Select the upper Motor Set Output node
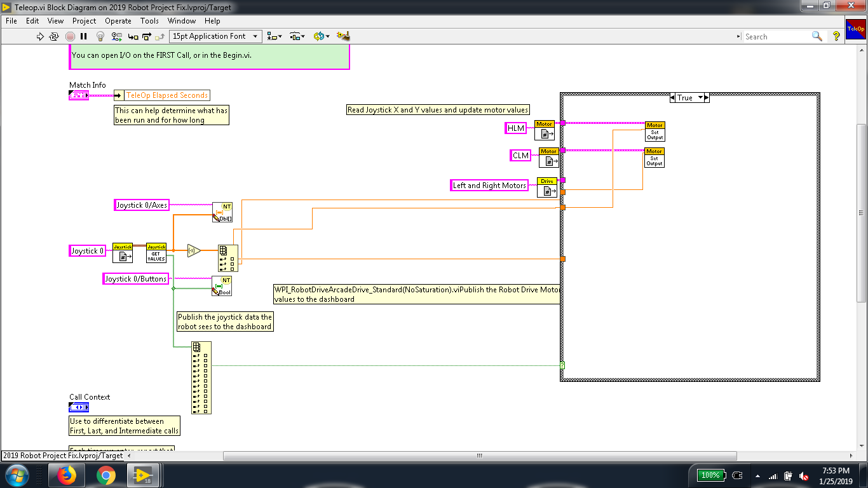 (654, 132)
